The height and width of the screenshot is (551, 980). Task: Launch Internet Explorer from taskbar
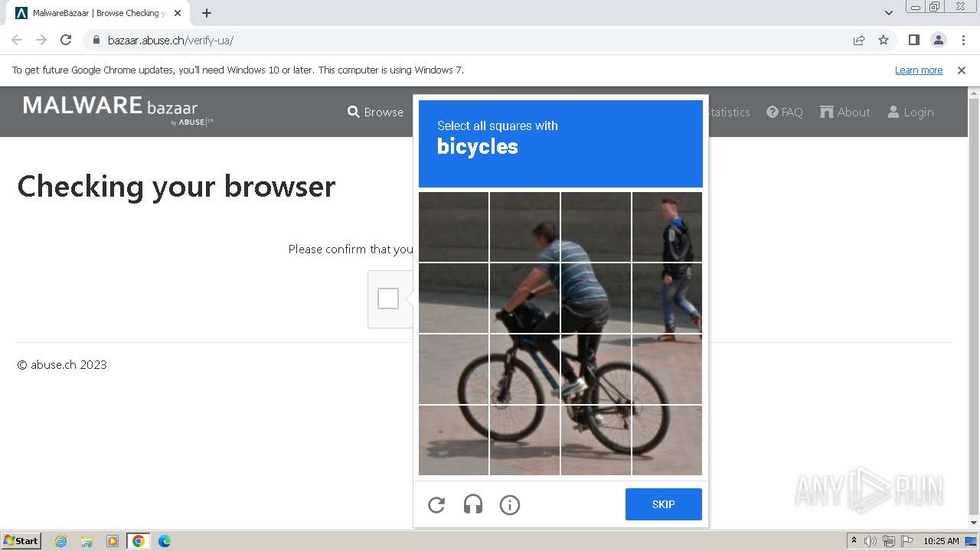[x=60, y=541]
